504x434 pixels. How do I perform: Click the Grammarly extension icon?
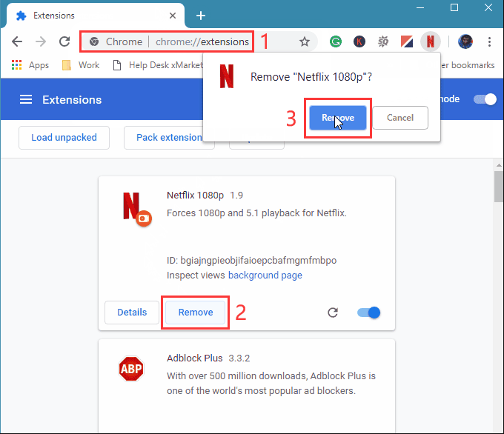(336, 41)
